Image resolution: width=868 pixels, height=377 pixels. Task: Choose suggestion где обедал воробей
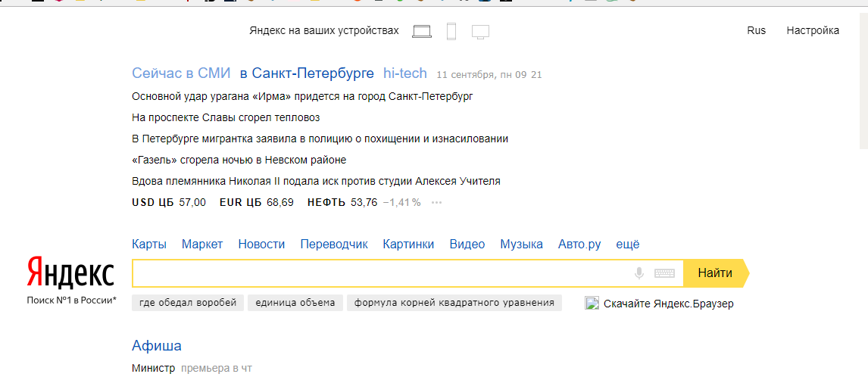[188, 303]
